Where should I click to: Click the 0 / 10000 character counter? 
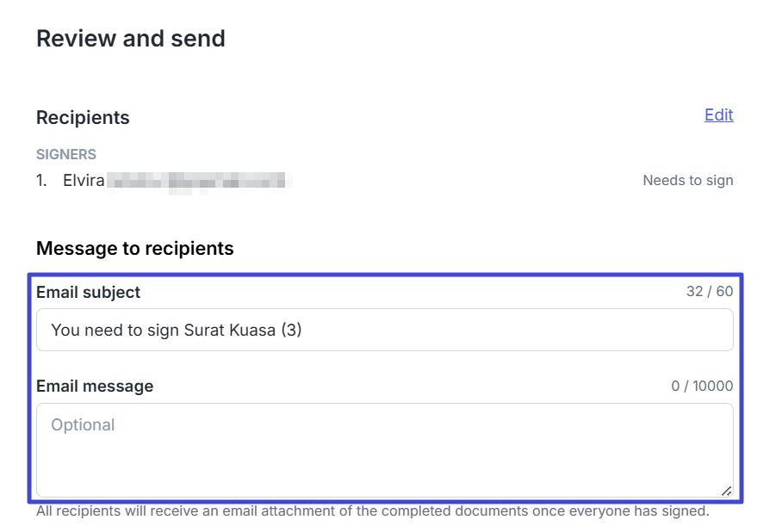click(702, 387)
